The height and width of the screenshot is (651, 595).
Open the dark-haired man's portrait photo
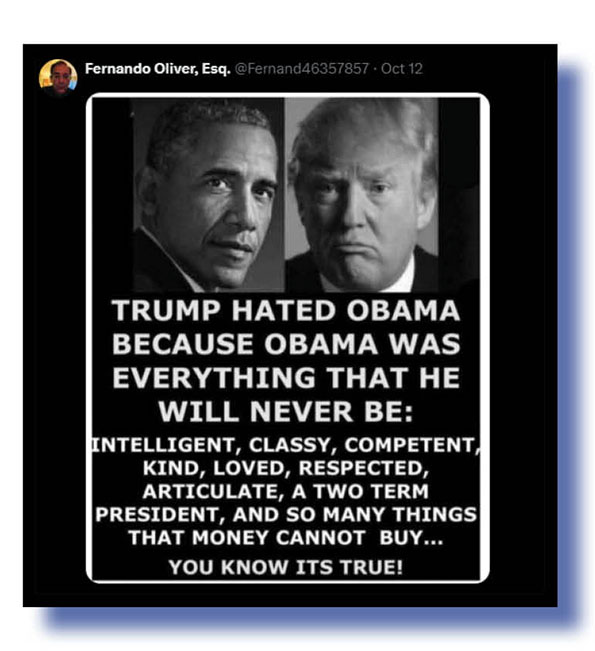(x=208, y=195)
